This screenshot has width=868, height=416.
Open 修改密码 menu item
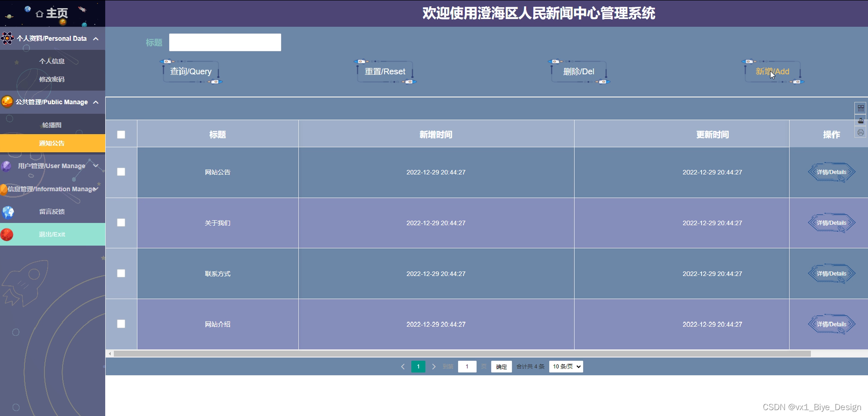click(x=52, y=79)
